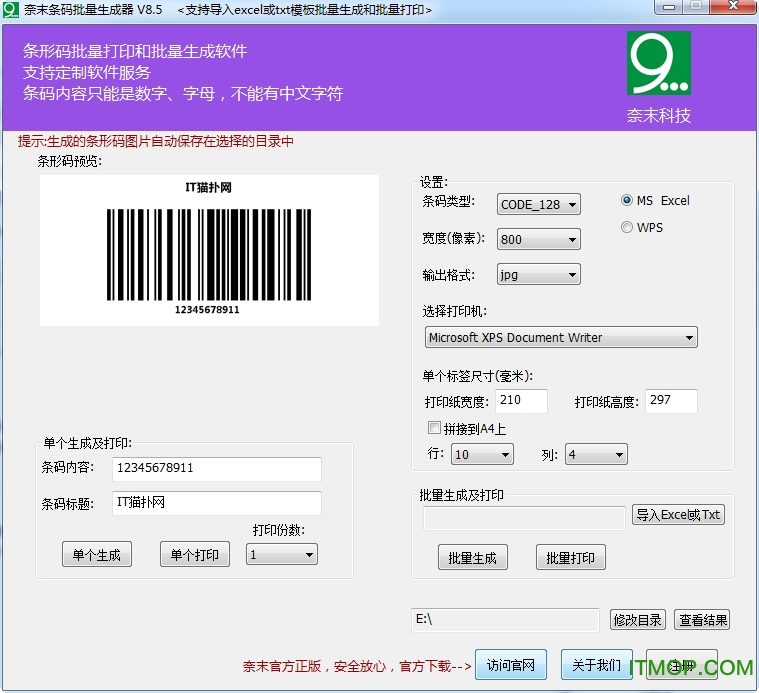This screenshot has height=693, width=759.
Task: Focus the 条码标题 field with IT猫扑网
Action: [217, 503]
